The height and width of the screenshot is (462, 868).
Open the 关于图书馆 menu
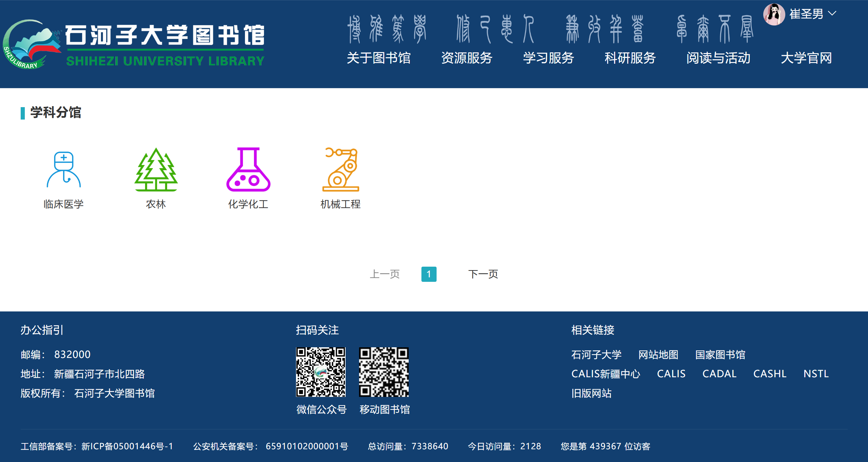coord(378,58)
